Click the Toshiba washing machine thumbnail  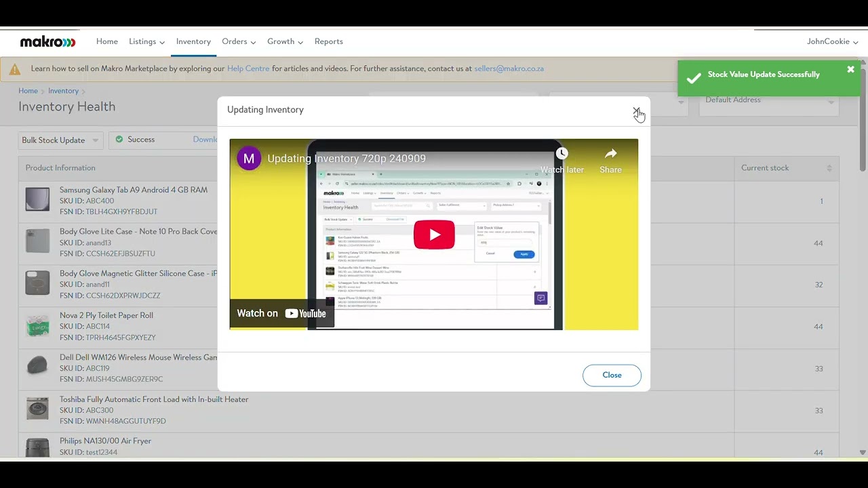(x=37, y=409)
